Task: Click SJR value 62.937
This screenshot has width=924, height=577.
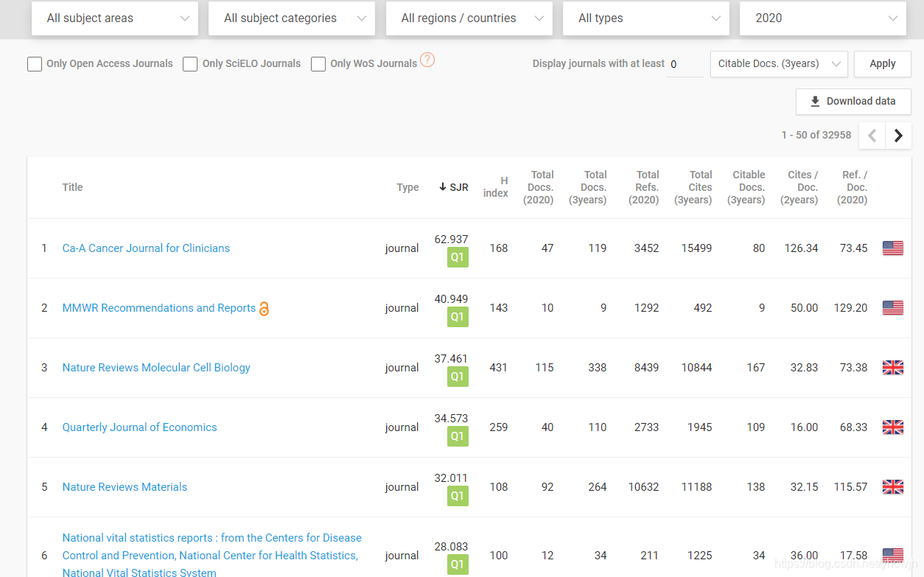Action: [x=451, y=239]
